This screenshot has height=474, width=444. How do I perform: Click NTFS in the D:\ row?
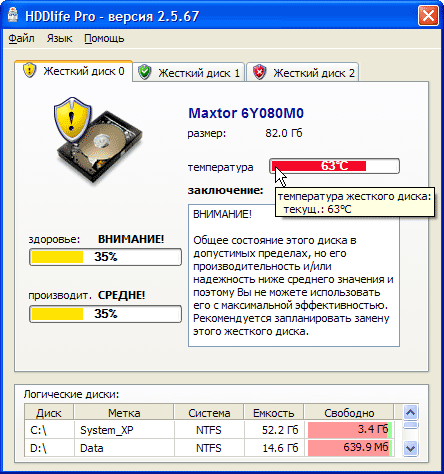pos(209,448)
